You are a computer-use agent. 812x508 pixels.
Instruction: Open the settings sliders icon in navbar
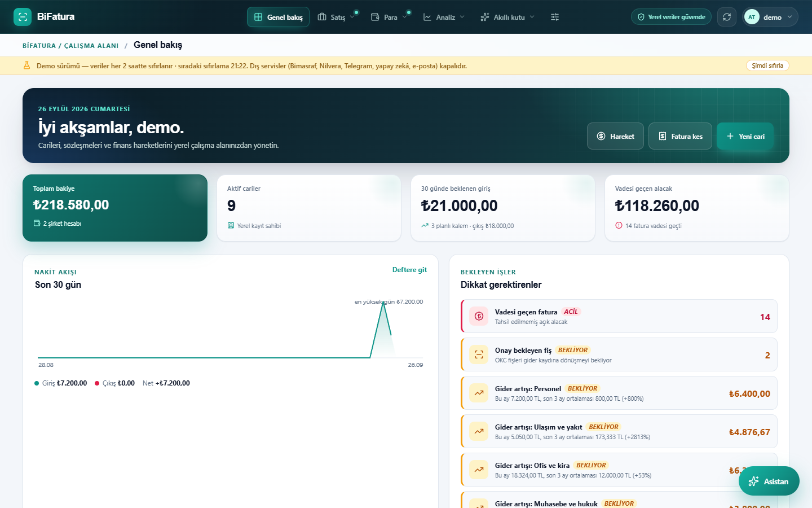tap(555, 17)
